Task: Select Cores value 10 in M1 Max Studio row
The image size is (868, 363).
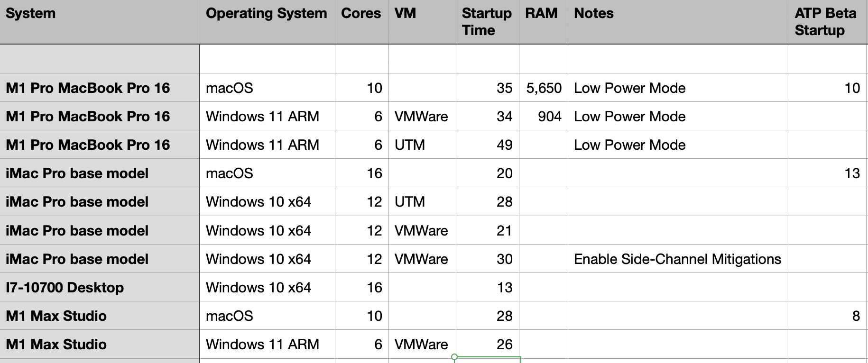Action: point(361,316)
